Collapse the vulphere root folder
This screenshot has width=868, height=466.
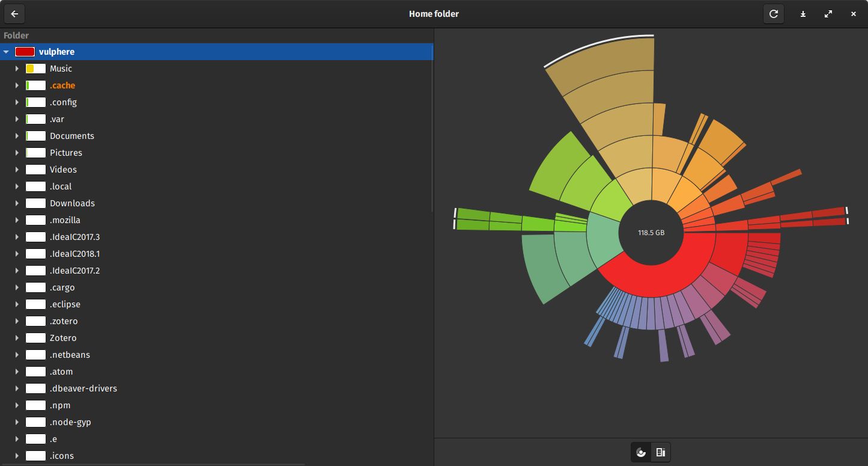[x=6, y=52]
